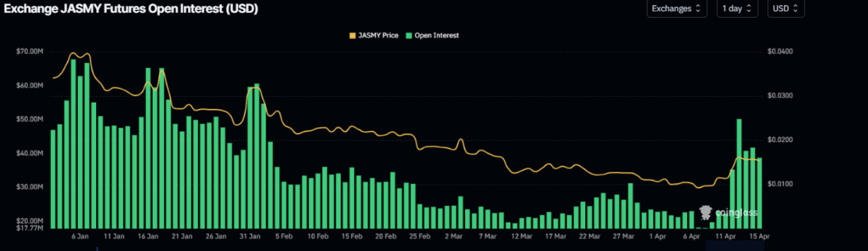Image resolution: width=868 pixels, height=251 pixels.
Task: Click the yellow JASMY Price legend swatch
Action: [x=352, y=35]
